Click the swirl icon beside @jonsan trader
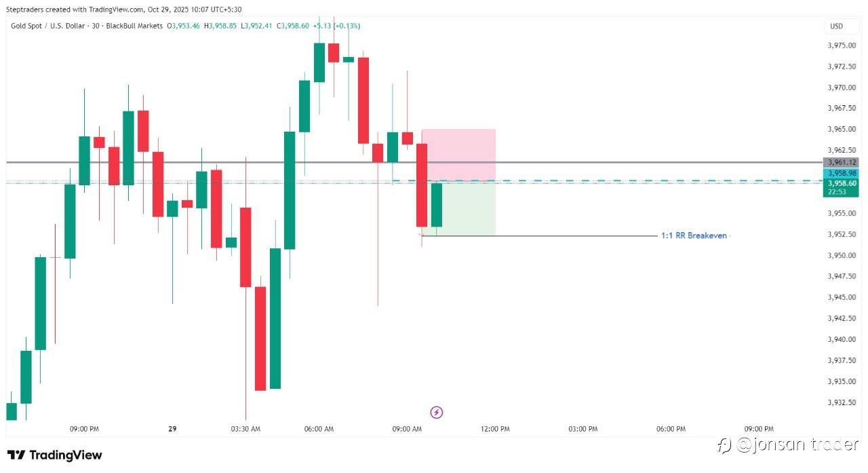Viewport: 868px width, 473px height. [x=725, y=445]
